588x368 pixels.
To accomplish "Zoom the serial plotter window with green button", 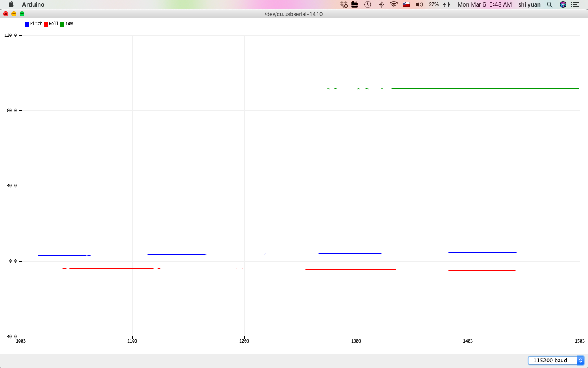I will [22, 14].
